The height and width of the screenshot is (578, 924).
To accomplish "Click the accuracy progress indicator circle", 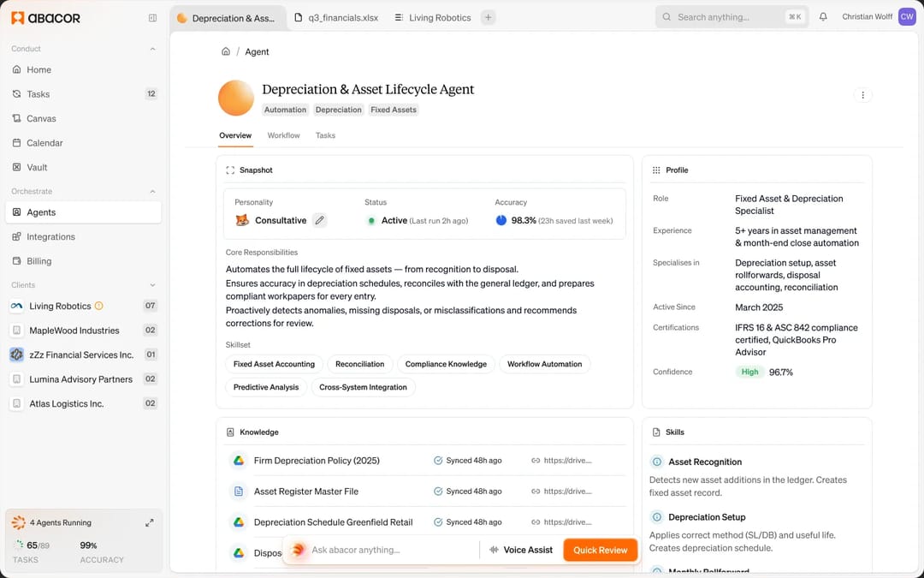I will 500,221.
